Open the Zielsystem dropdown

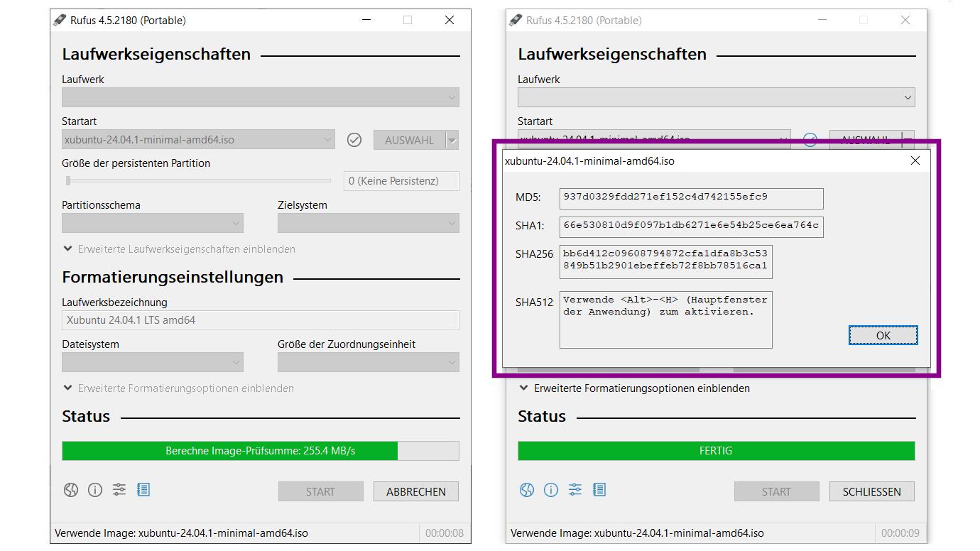(x=369, y=223)
